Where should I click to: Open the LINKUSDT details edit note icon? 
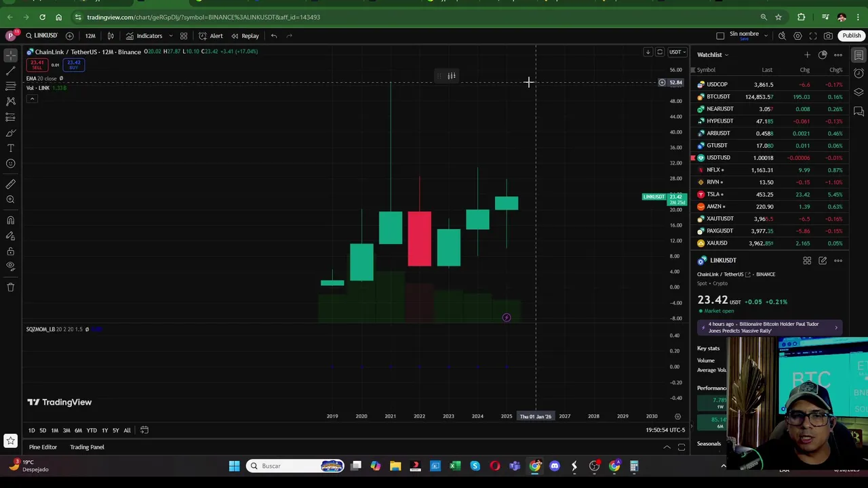[x=823, y=260]
